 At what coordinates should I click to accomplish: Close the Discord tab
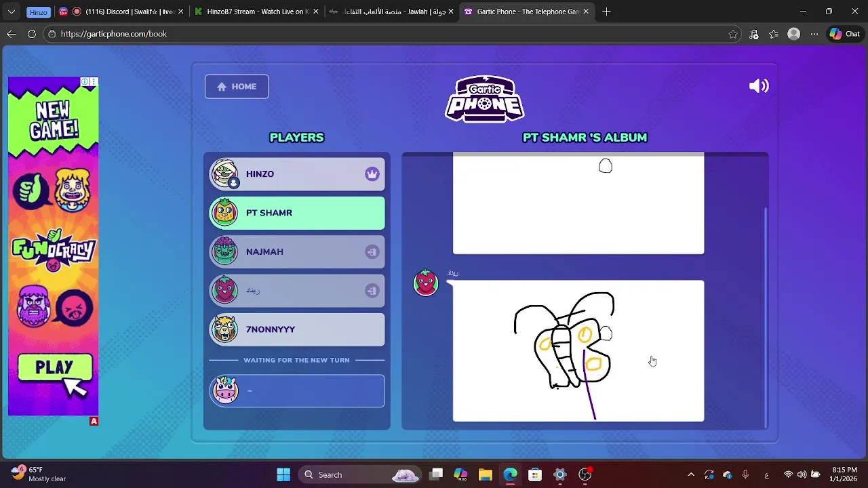[x=180, y=12]
